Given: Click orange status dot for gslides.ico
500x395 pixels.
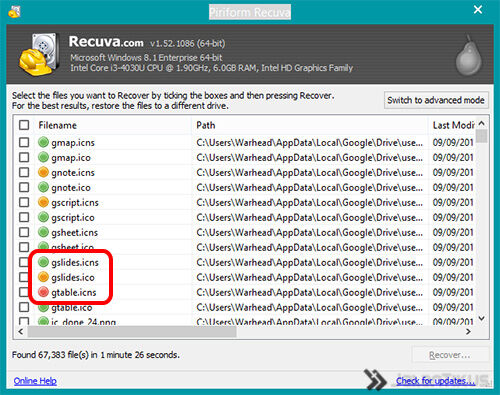Looking at the screenshot, I should pos(43,277).
